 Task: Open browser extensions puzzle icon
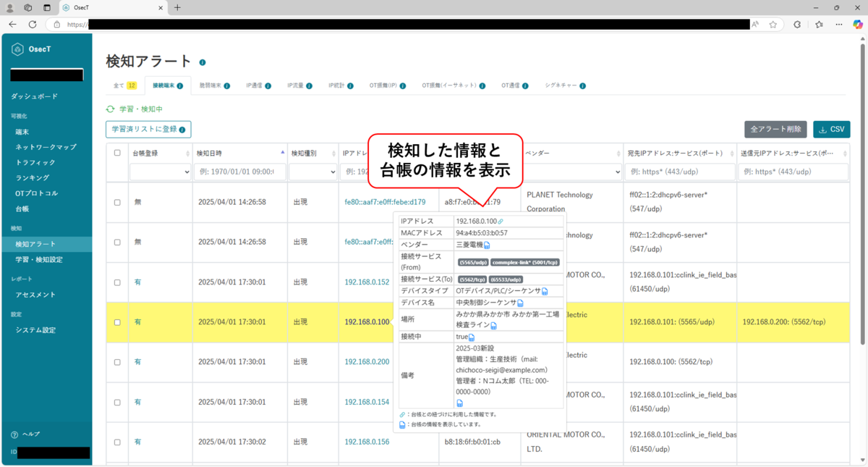coord(798,24)
